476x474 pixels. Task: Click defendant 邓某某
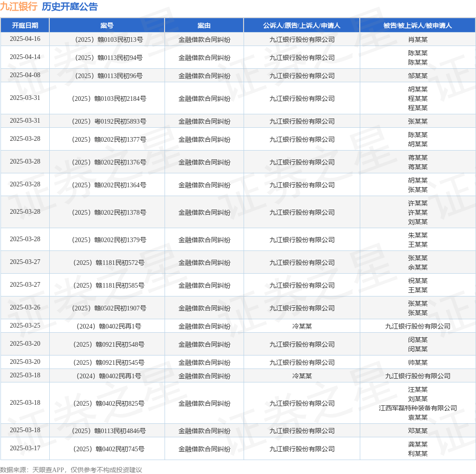[418, 431]
